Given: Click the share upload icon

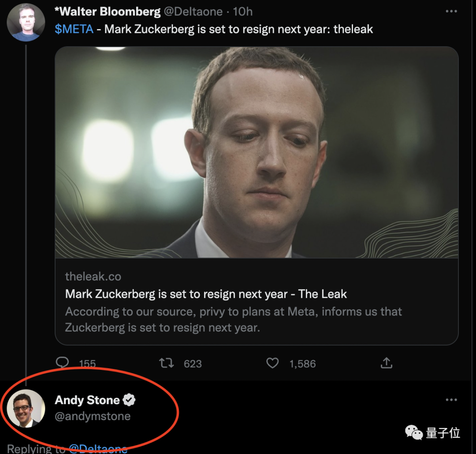Looking at the screenshot, I should coord(386,363).
